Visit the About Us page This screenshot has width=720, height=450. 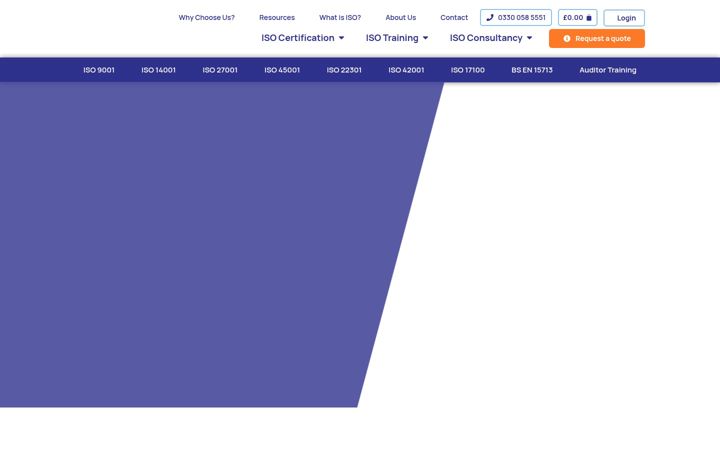tap(400, 17)
